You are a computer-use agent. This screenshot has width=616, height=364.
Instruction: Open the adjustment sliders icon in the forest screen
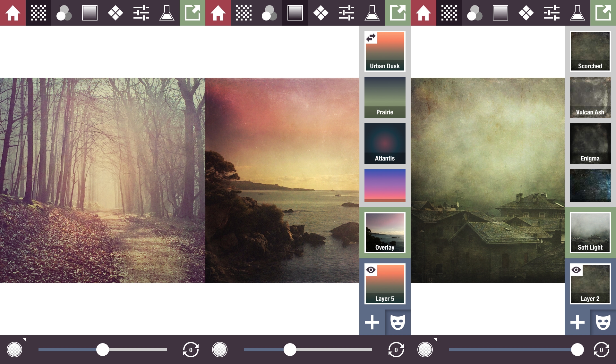tap(141, 13)
